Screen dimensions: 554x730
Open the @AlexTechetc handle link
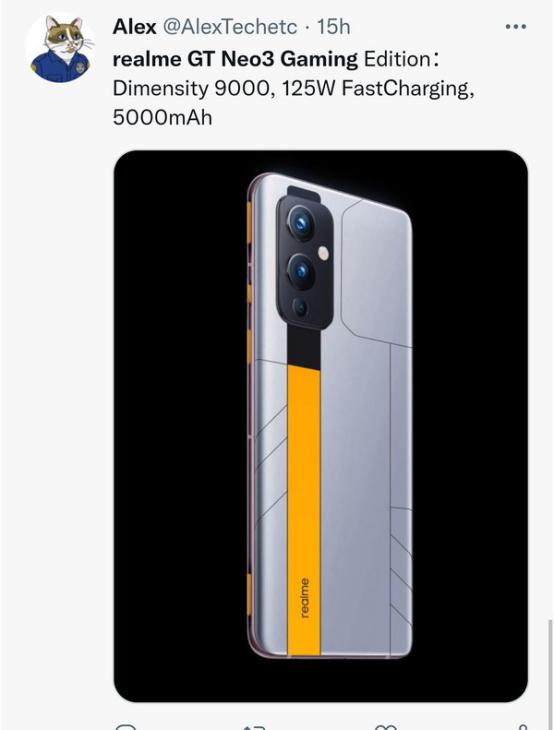click(229, 27)
